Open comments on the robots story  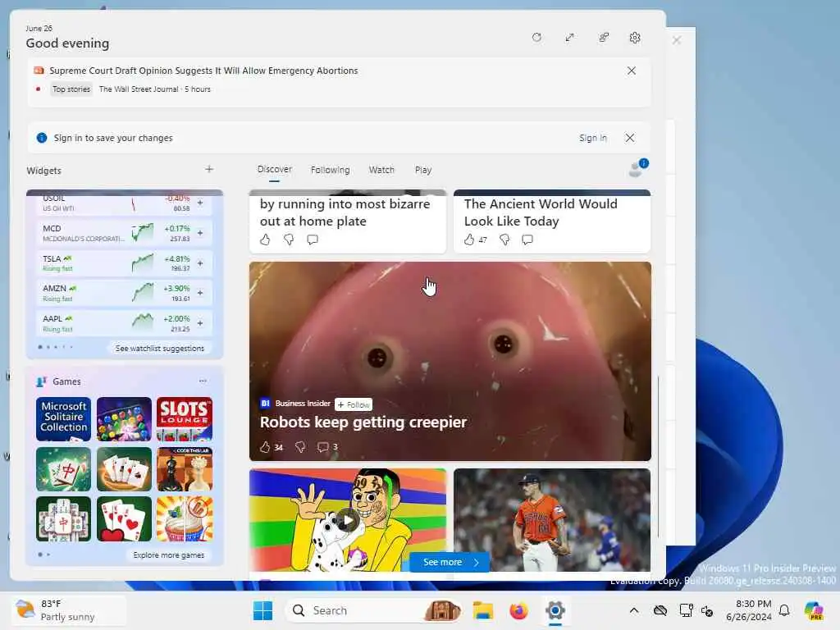323,447
